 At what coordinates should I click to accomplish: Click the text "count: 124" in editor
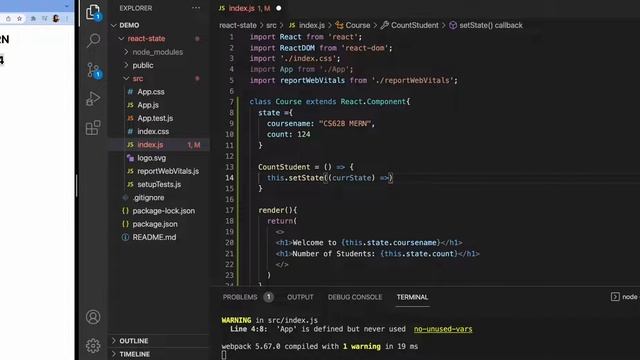(x=289, y=134)
